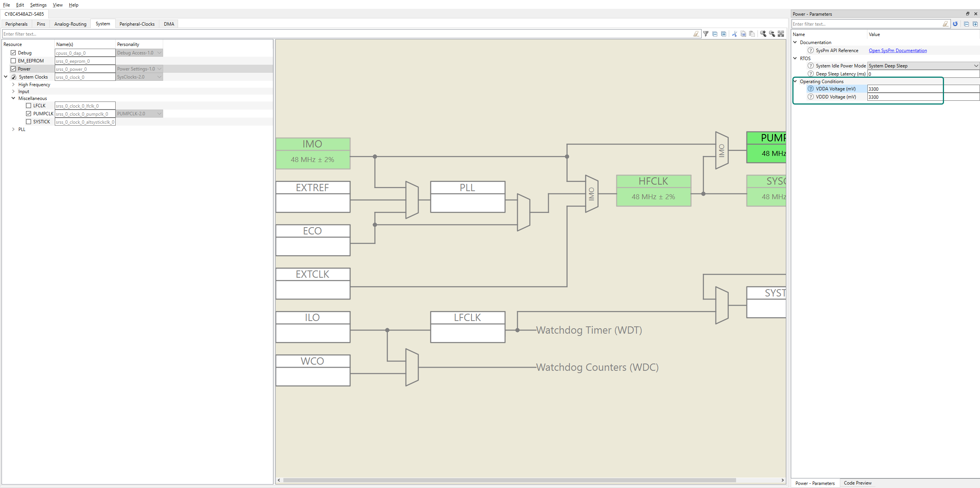Screen dimensions: 980x488
Task: Open the Settings menu
Action: (x=38, y=5)
